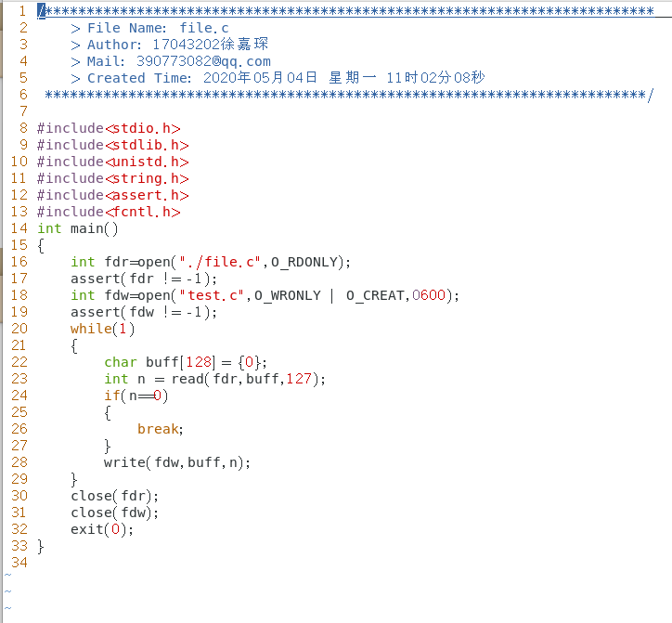Click the #include<assert.h> line

(x=113, y=195)
